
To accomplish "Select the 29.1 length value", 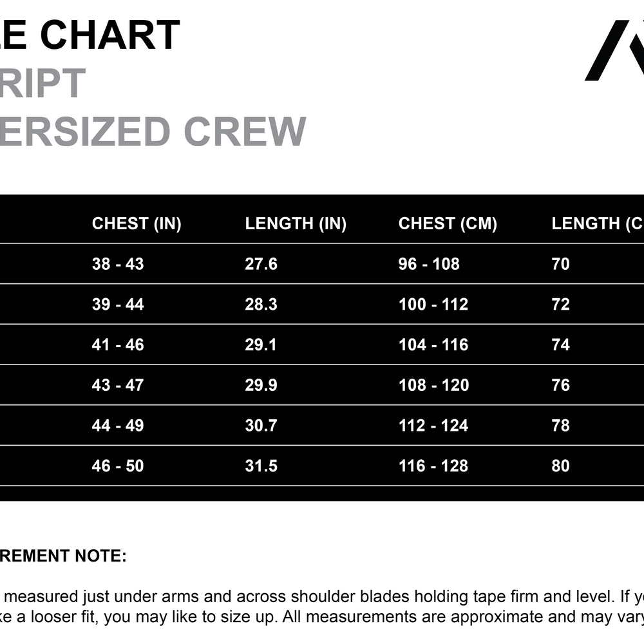I will [261, 345].
